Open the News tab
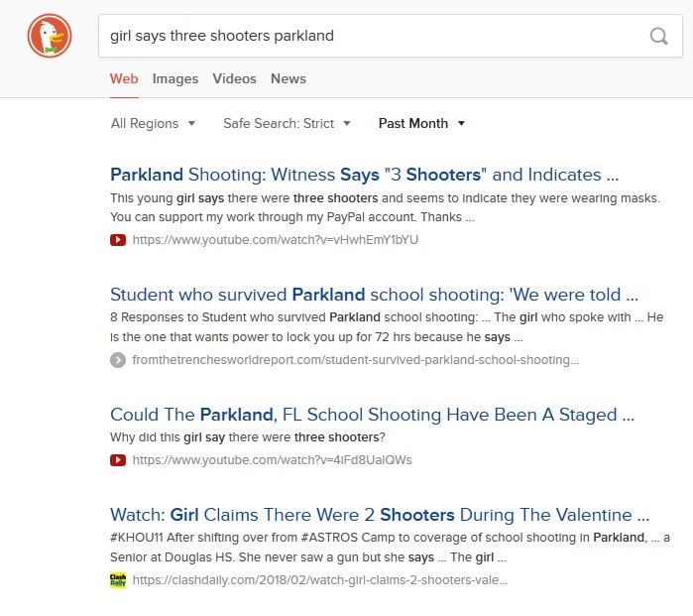This screenshot has height=616, width=693. tap(289, 78)
